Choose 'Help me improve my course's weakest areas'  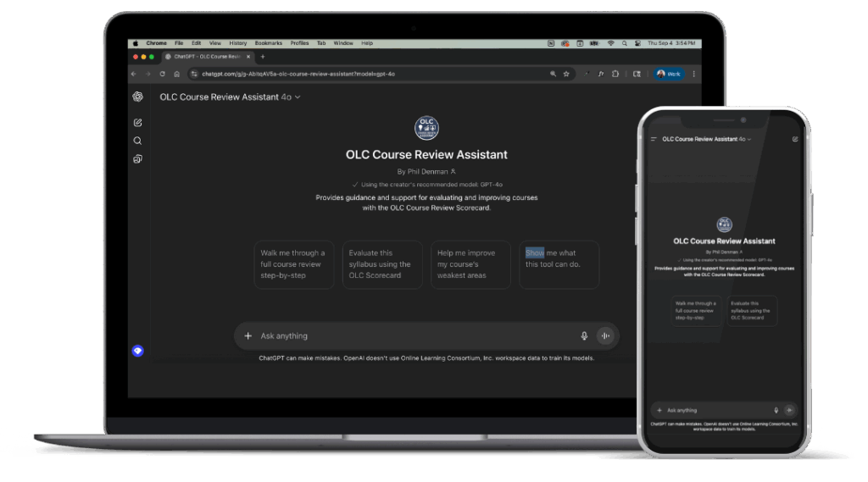(x=470, y=264)
